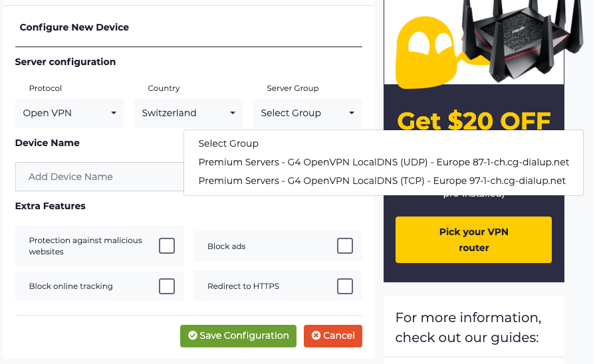Enable Protection against malicious websites checkbox

tap(167, 246)
